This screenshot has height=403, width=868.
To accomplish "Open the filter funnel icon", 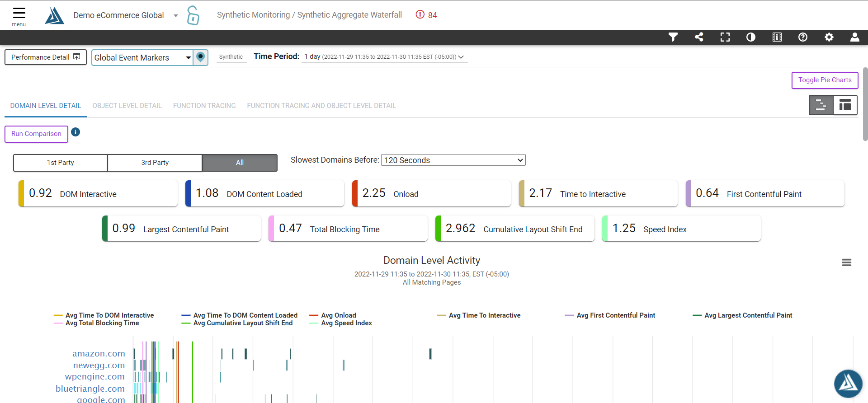I will tap(673, 37).
